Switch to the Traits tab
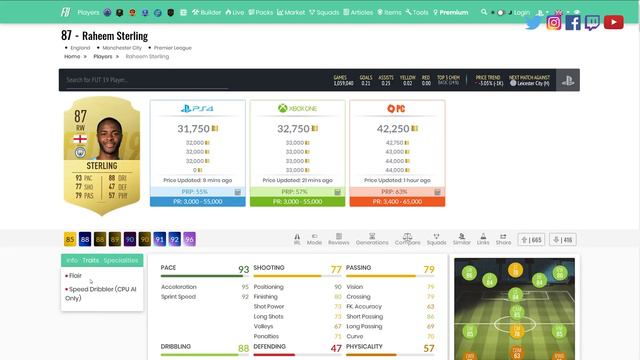 [91, 260]
